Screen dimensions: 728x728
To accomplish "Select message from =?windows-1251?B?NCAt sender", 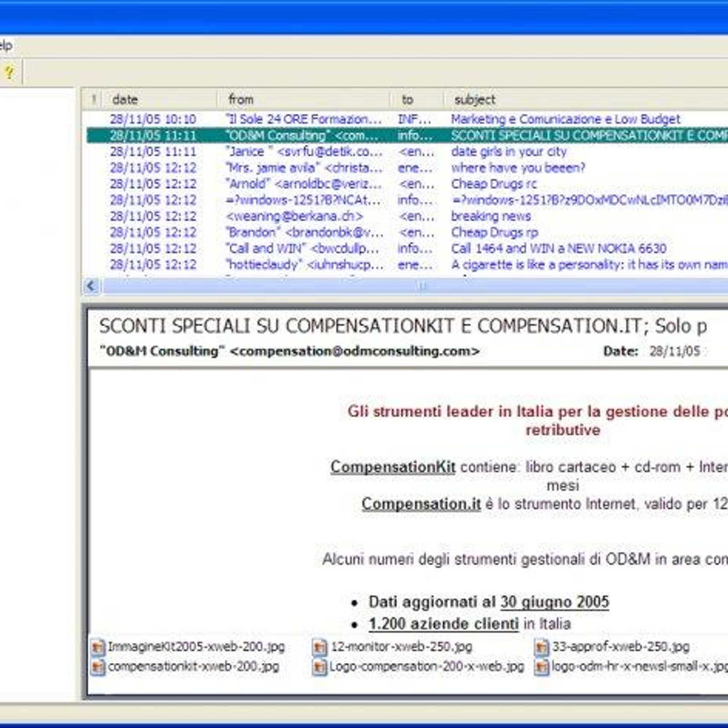I will pos(407,200).
